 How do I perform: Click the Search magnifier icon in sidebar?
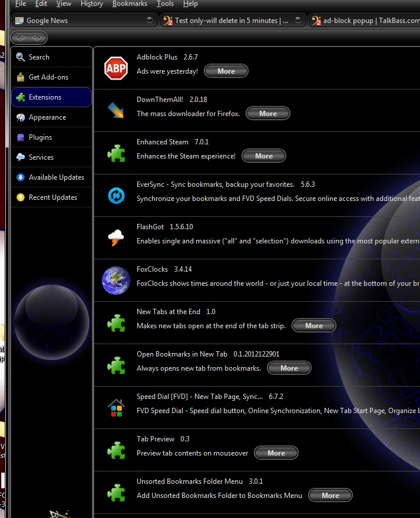21,57
